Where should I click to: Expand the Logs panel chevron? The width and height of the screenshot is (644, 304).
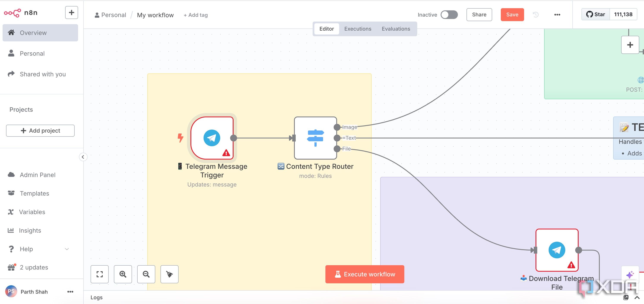point(637,298)
